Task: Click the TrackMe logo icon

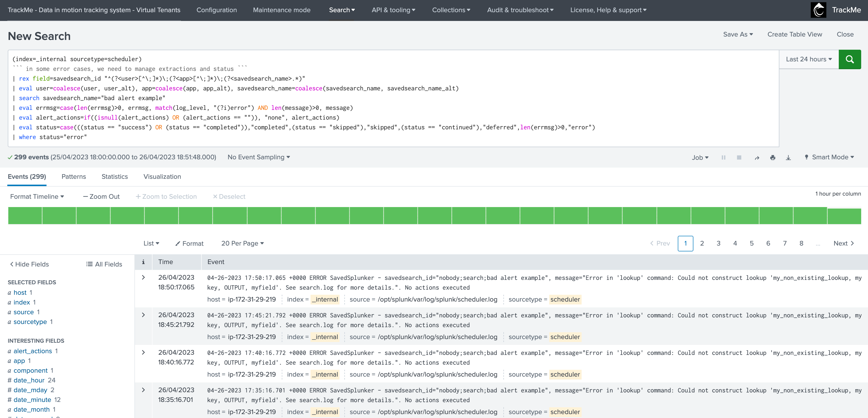Action: pos(819,10)
